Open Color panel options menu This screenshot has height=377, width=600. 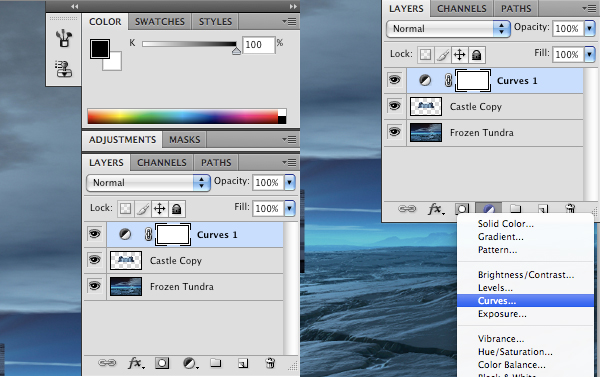click(289, 21)
